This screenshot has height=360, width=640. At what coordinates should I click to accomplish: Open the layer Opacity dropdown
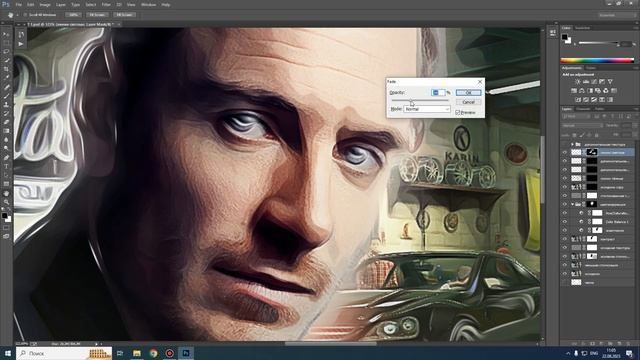coord(635,126)
